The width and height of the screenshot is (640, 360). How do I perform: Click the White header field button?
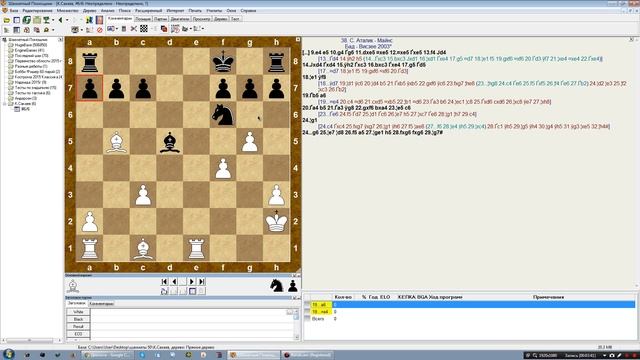point(78,312)
